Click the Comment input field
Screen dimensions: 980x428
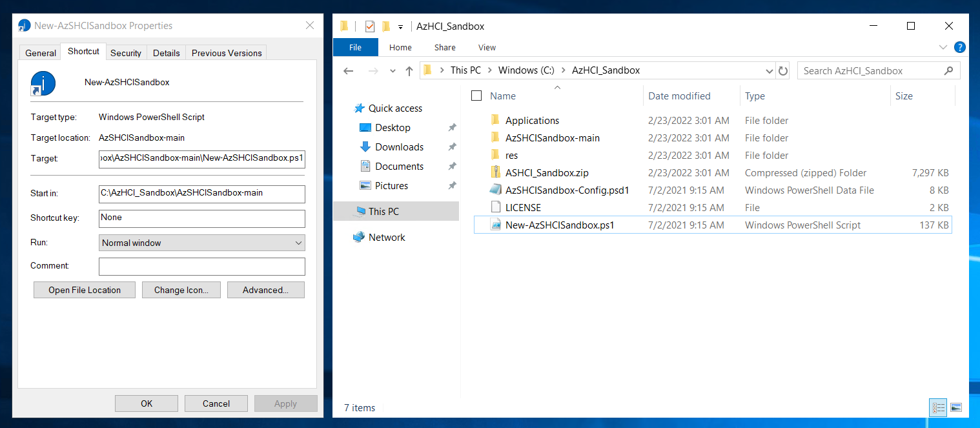pyautogui.click(x=202, y=267)
